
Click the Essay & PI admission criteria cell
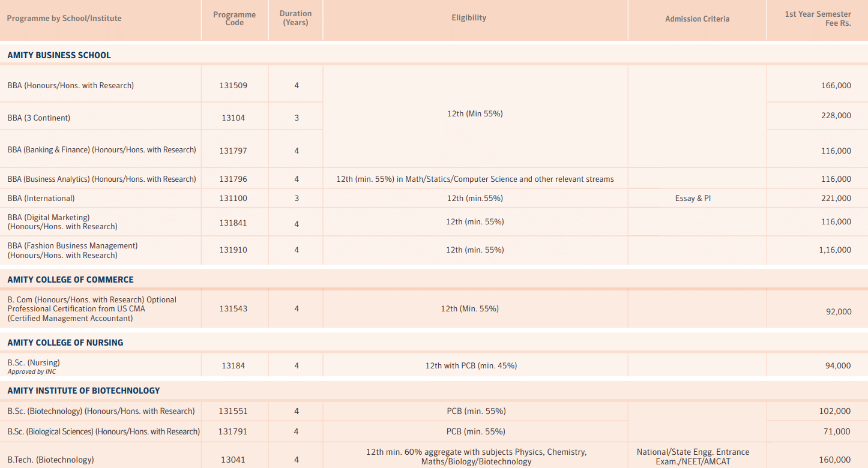pyautogui.click(x=693, y=197)
